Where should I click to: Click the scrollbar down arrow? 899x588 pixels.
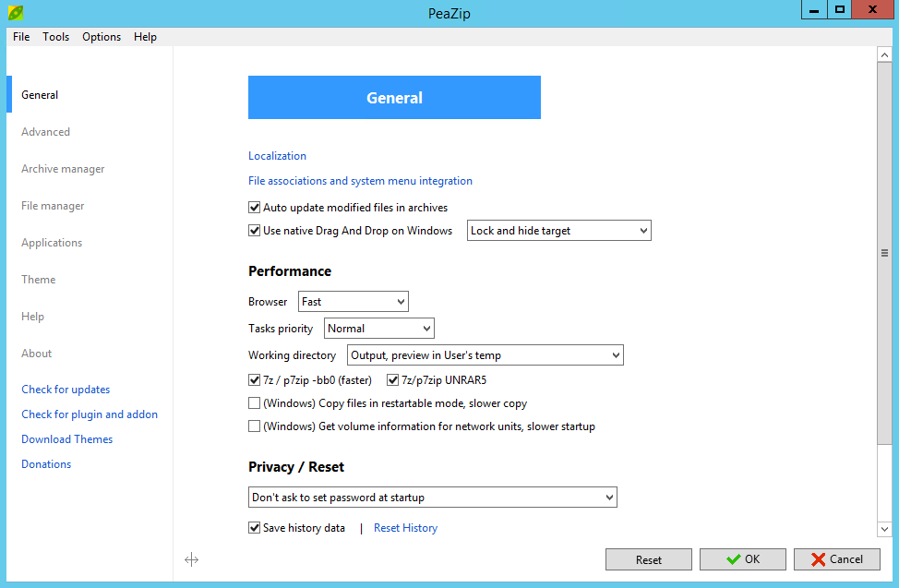coord(884,529)
